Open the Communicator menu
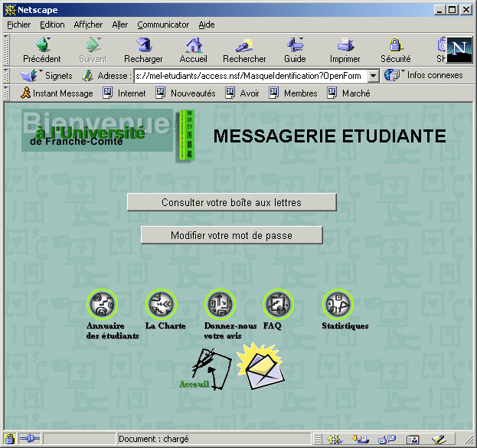477x448 pixels. click(163, 25)
